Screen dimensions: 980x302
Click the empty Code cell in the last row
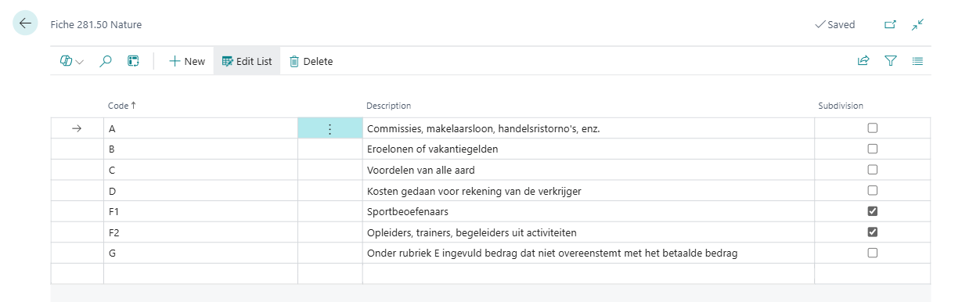tap(200, 273)
